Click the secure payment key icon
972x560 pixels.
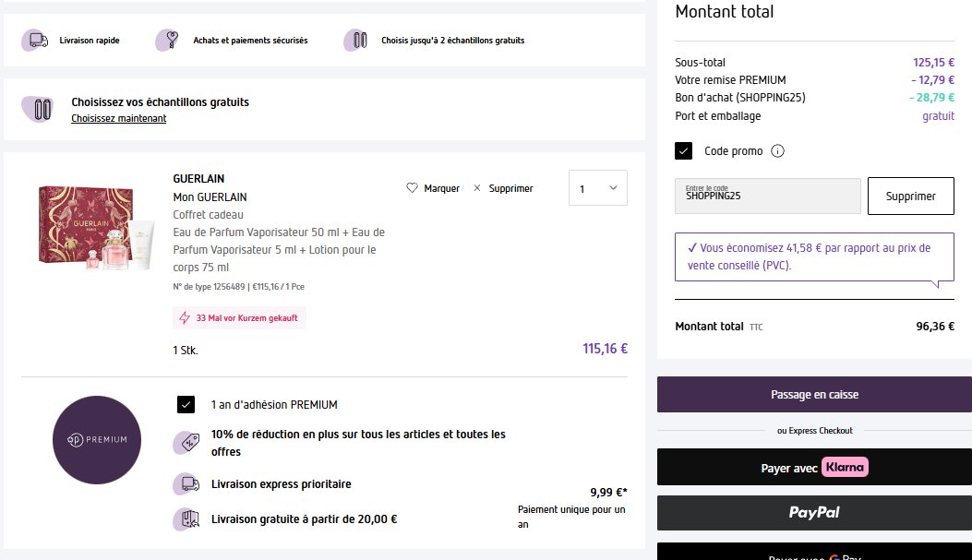167,41
